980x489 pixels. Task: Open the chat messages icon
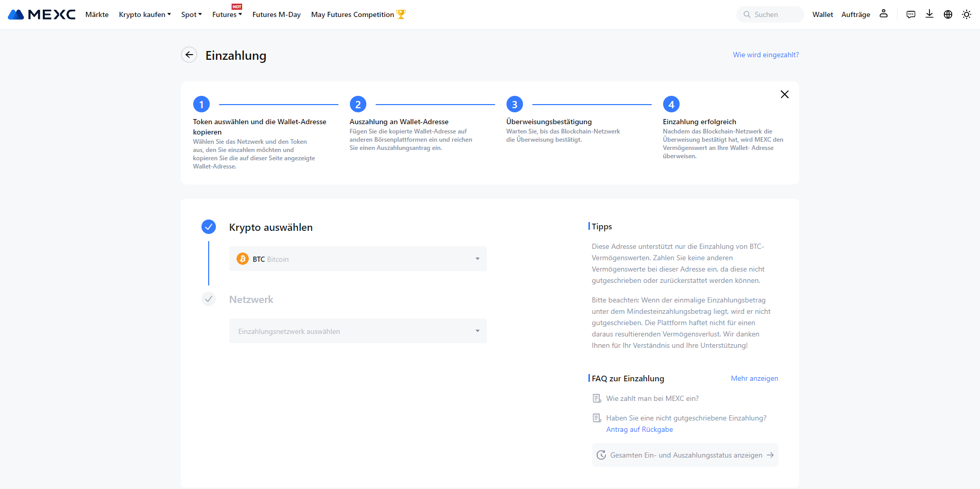tap(911, 14)
